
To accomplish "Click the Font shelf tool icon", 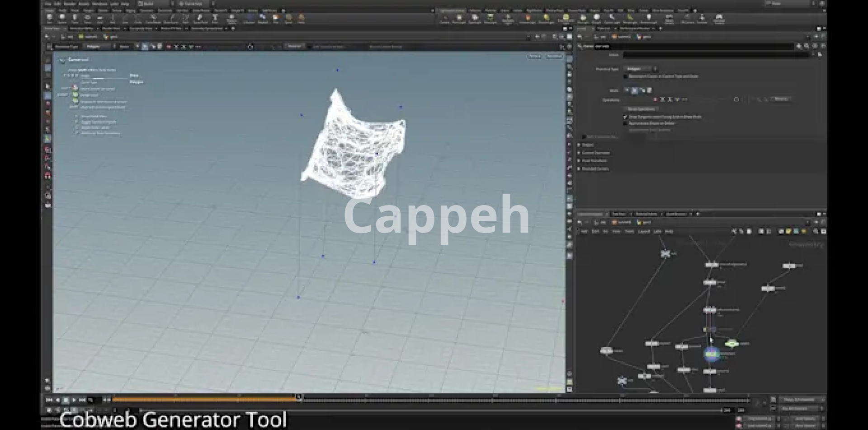I will (215, 18).
